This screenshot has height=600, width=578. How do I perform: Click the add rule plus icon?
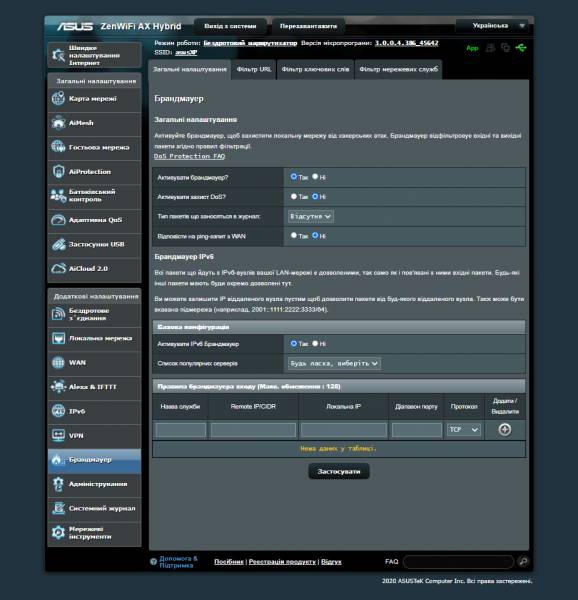pyautogui.click(x=505, y=429)
